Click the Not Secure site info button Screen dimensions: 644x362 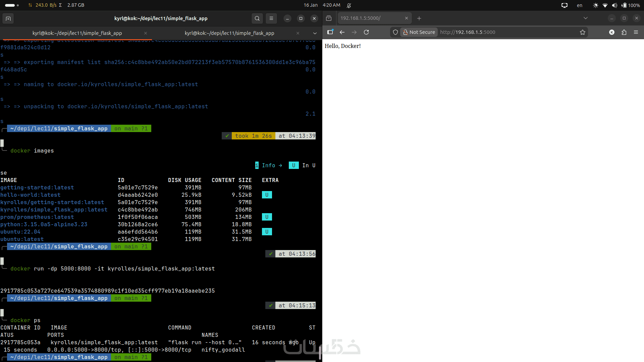(x=419, y=32)
